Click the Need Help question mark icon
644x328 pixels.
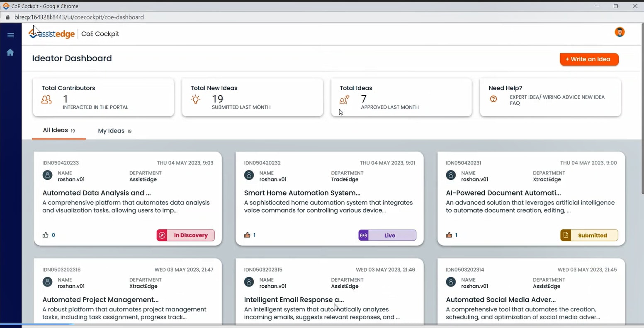493,99
